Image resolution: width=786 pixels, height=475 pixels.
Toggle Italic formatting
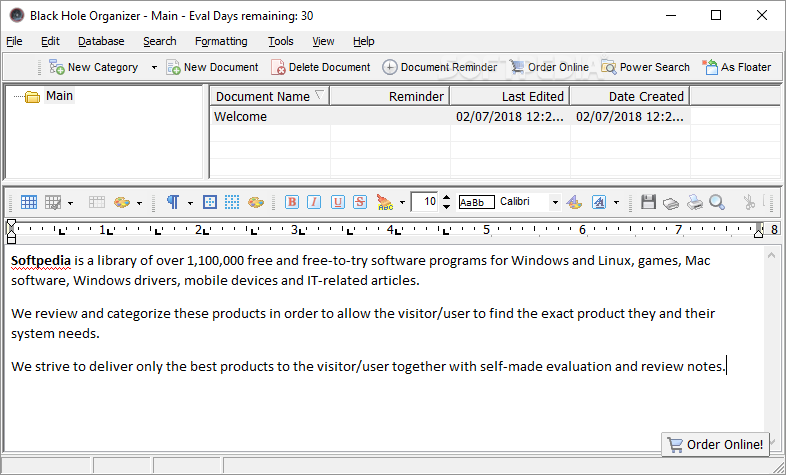(x=314, y=202)
